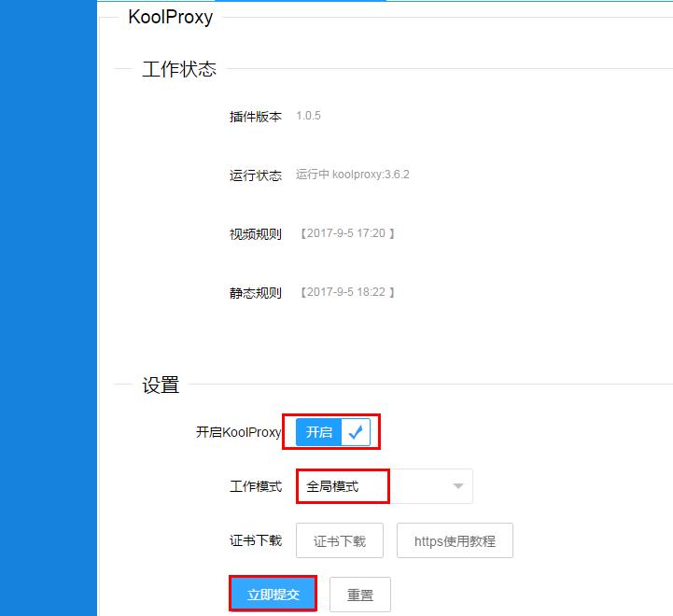Click the 证书下载 label text left of the buttons
The image size is (673, 616).
pos(256,540)
